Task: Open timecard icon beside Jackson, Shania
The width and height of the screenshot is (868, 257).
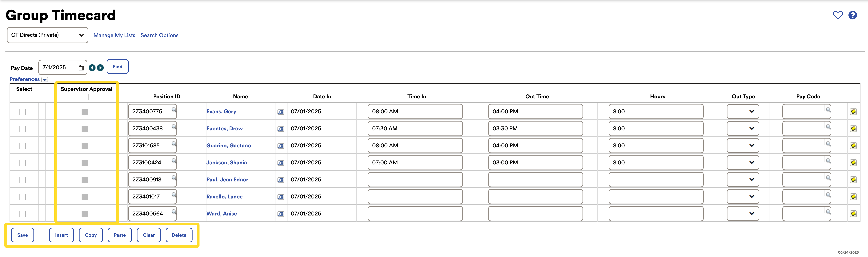Action: [281, 163]
